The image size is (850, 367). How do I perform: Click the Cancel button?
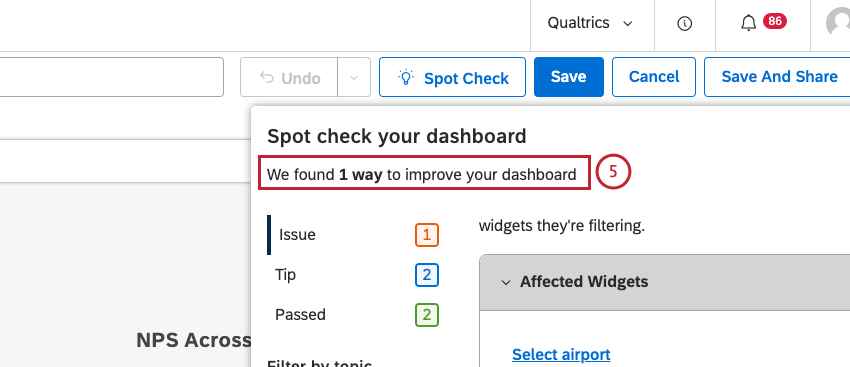pyautogui.click(x=654, y=77)
